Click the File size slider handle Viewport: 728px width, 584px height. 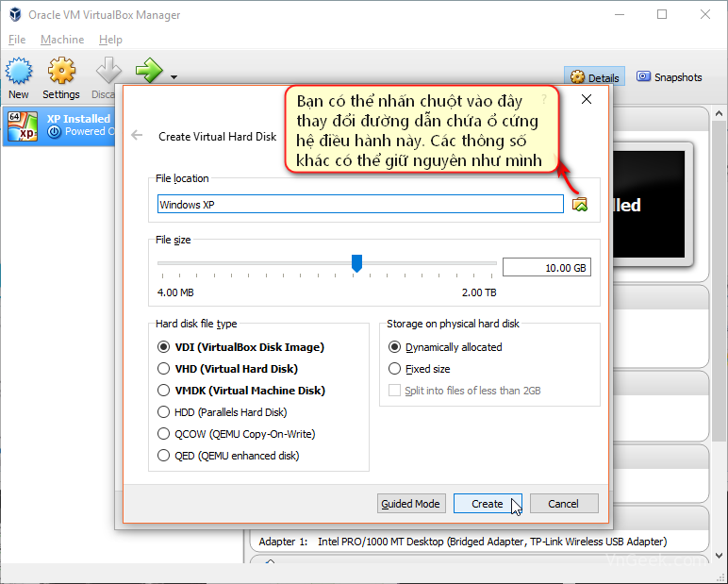point(356,263)
